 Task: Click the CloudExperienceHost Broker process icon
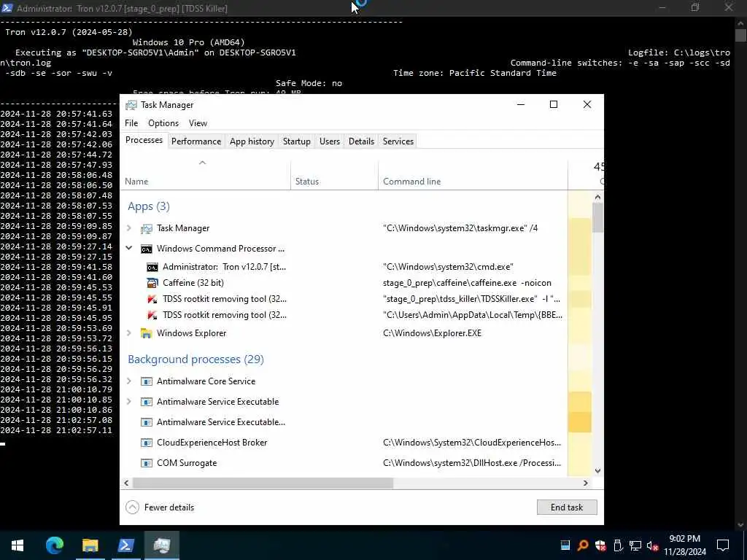(x=146, y=443)
